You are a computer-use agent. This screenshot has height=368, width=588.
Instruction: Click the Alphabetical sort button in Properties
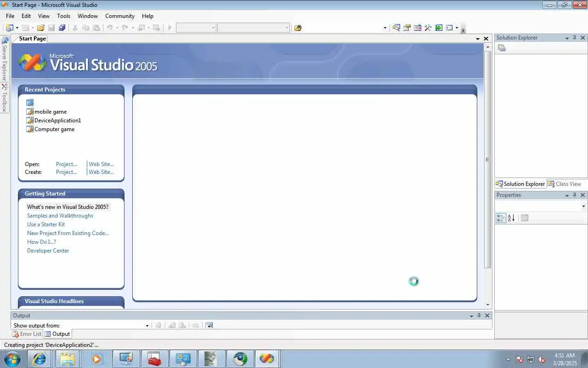pyautogui.click(x=511, y=218)
